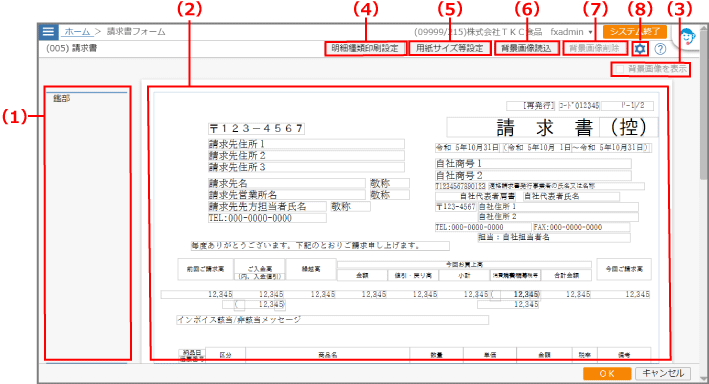Select the postal code 〒123-4567 field
This screenshot has height=384, width=709.
point(256,128)
